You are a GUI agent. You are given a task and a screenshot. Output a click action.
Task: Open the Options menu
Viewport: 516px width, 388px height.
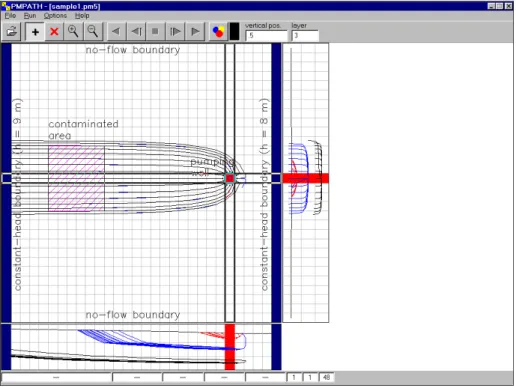click(x=55, y=16)
